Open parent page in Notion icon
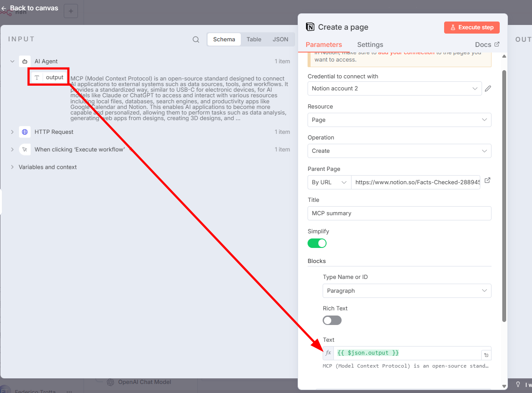 pyautogui.click(x=488, y=180)
